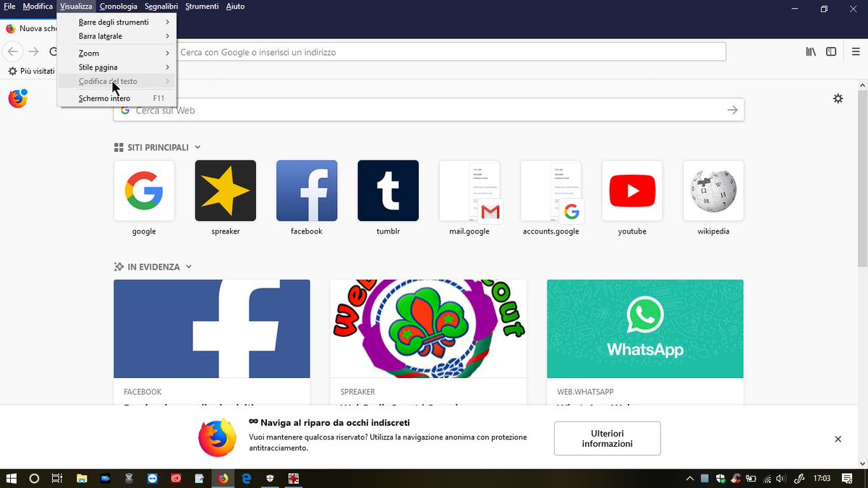868x488 pixels.
Task: Open File Explorer from the taskbar
Action: point(82,479)
